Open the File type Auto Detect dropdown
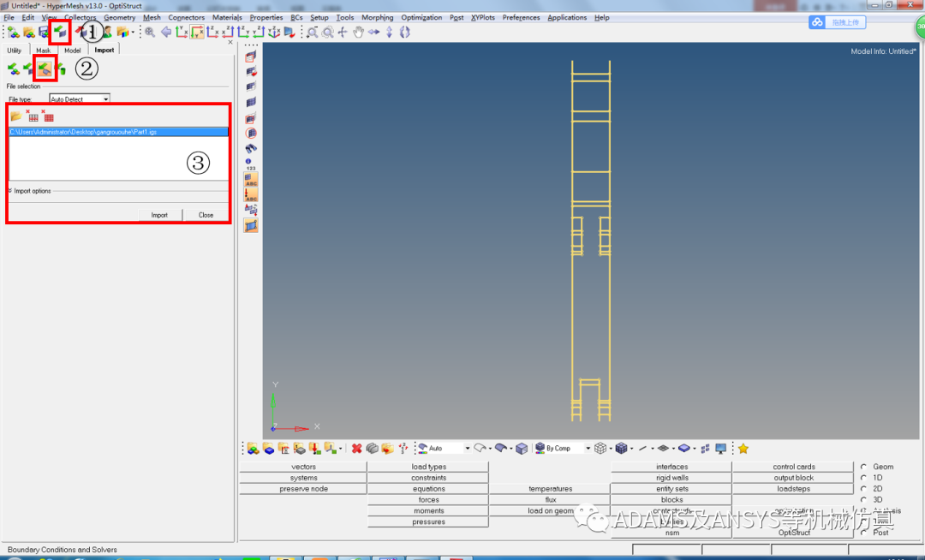Image resolution: width=925 pixels, height=560 pixels. [x=80, y=99]
